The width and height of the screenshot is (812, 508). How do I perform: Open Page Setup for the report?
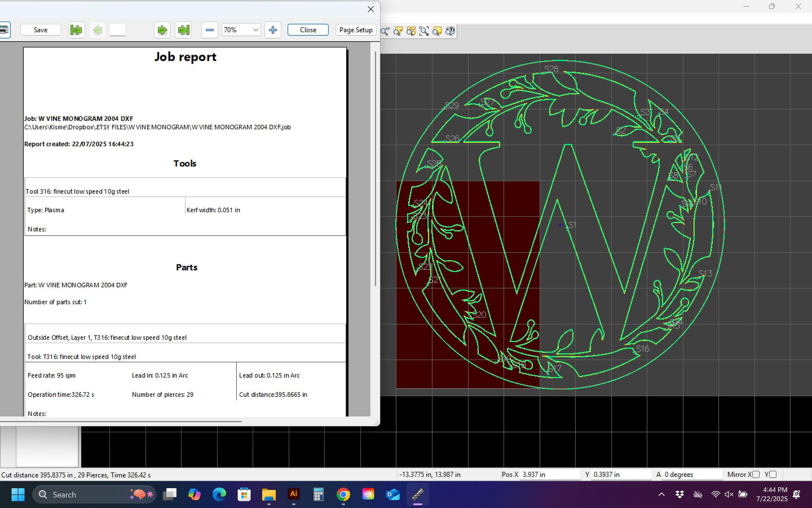coord(355,30)
